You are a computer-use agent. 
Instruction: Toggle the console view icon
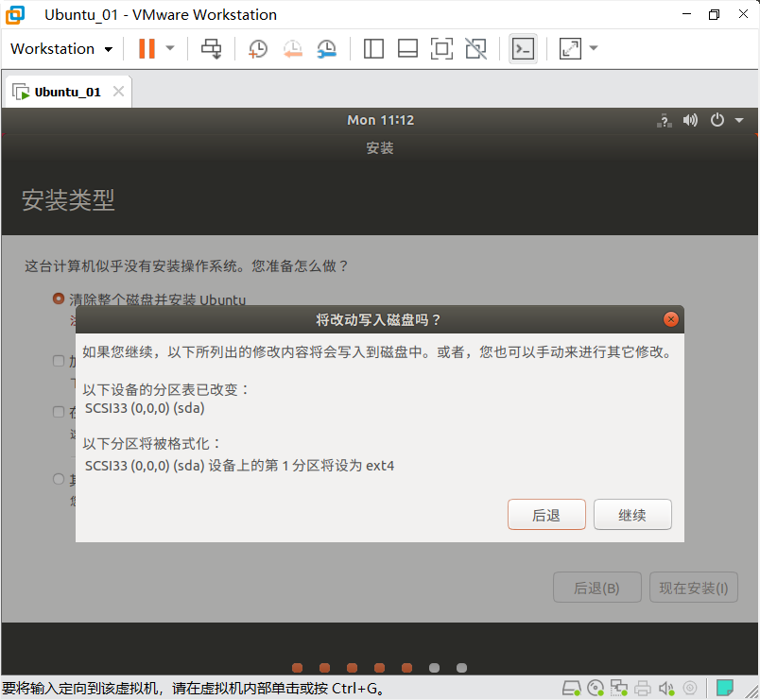click(x=523, y=48)
